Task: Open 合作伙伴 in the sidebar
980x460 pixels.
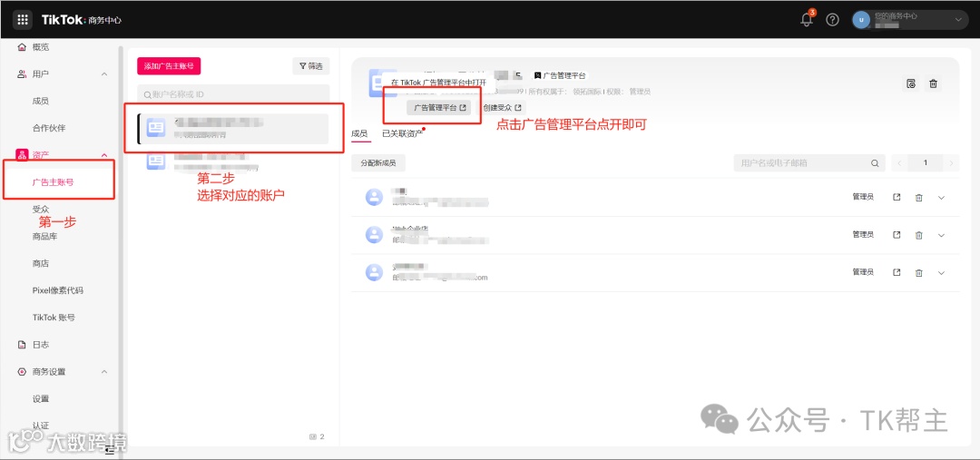Action: pyautogui.click(x=49, y=128)
